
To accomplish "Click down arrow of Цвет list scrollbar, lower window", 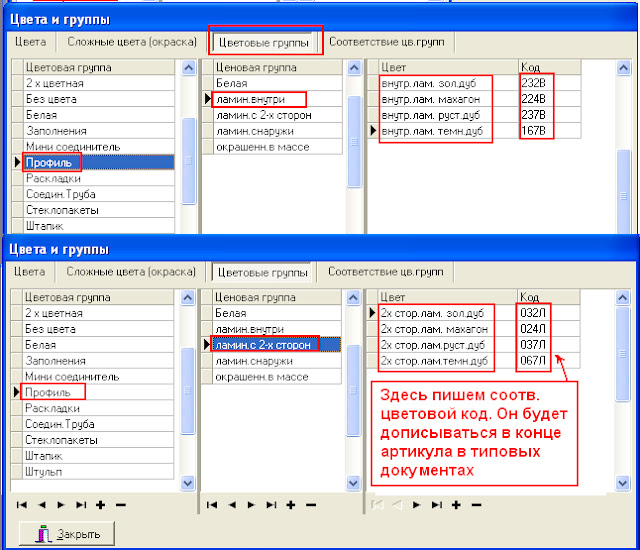I will [622, 483].
